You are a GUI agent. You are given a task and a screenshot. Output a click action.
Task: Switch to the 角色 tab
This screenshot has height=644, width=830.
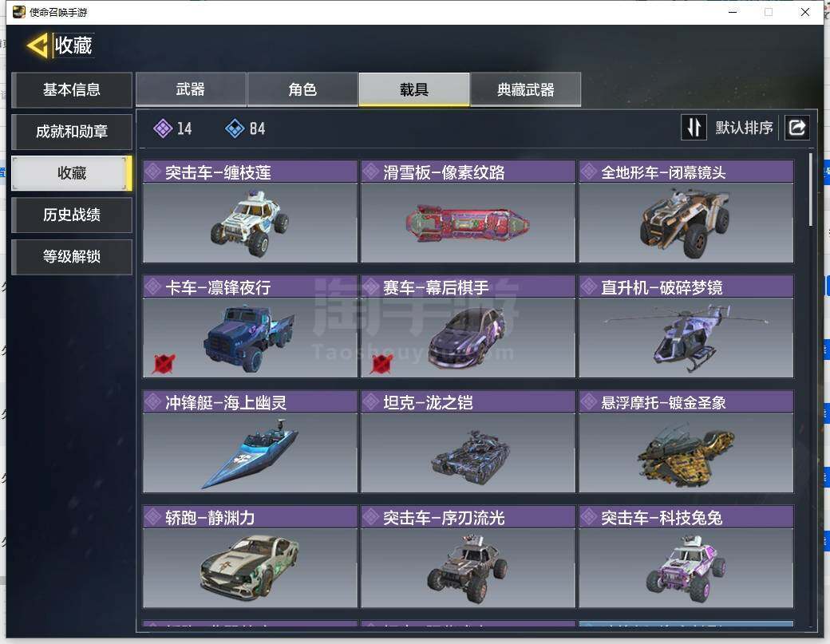(x=302, y=89)
